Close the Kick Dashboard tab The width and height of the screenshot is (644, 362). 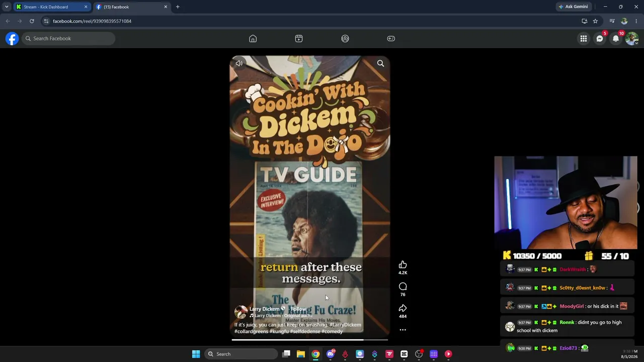pos(86,7)
